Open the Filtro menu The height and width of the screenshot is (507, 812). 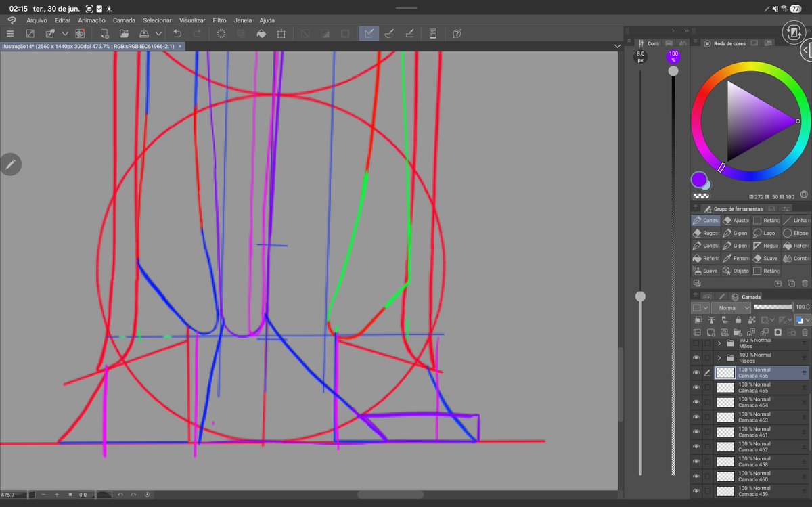[219, 20]
